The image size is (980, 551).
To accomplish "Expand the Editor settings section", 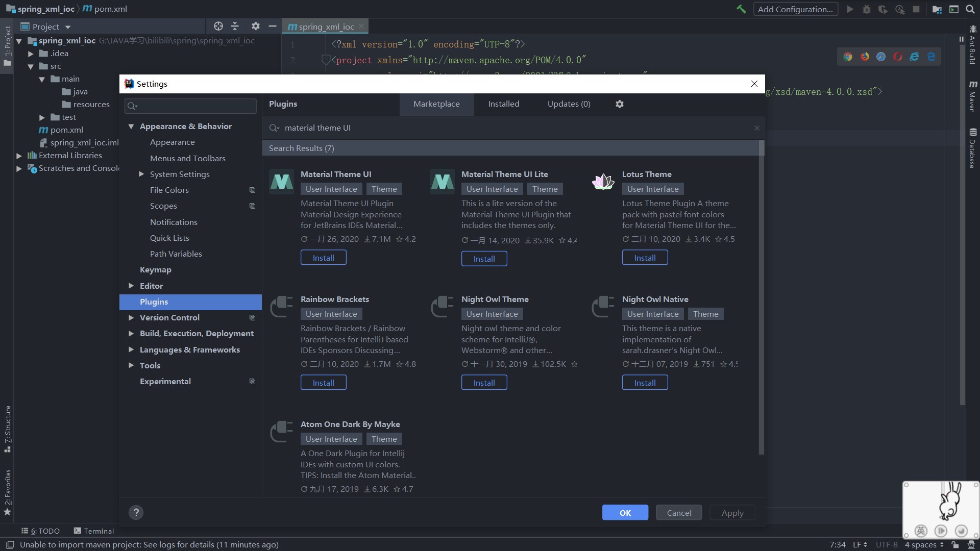I will click(131, 286).
